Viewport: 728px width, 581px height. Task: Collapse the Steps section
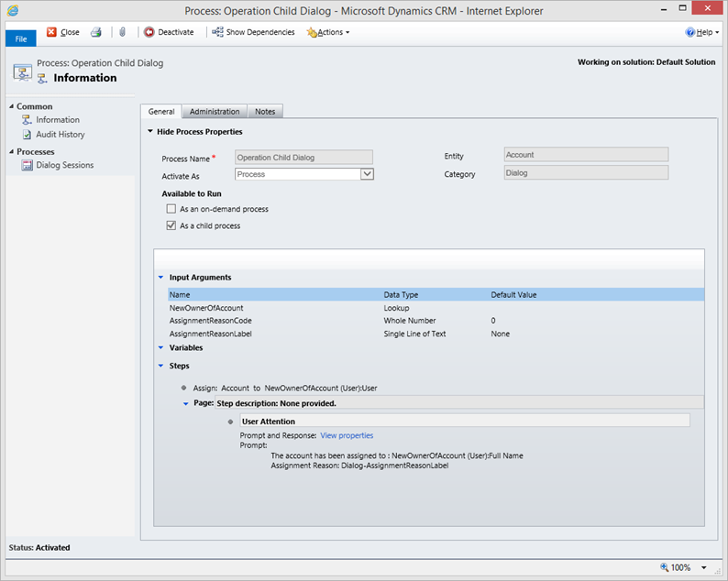(x=160, y=366)
